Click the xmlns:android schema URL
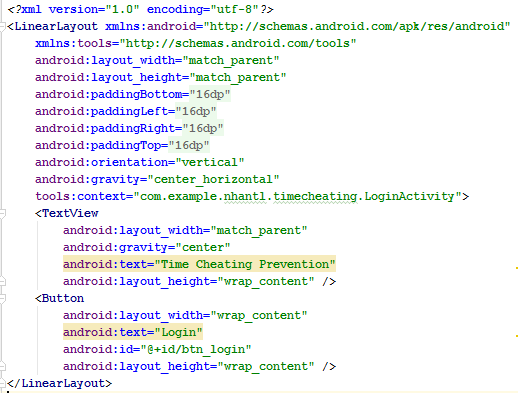Viewport: 518px width, 393px height. [357, 26]
